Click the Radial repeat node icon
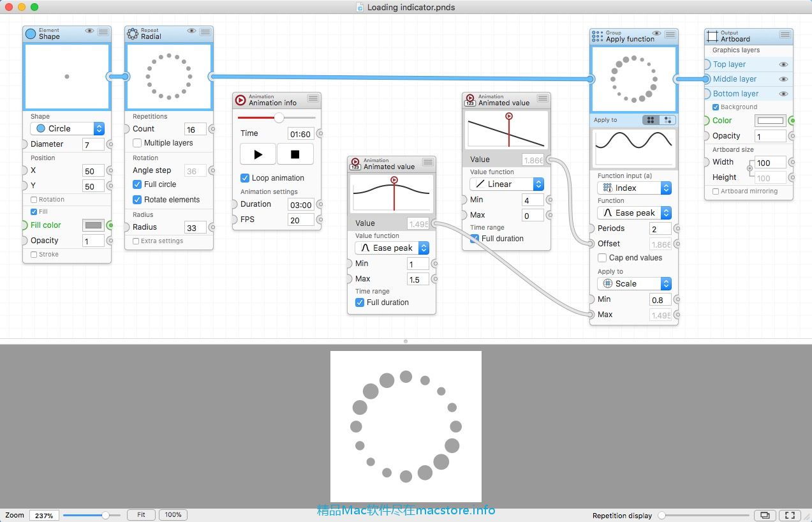 tap(133, 34)
